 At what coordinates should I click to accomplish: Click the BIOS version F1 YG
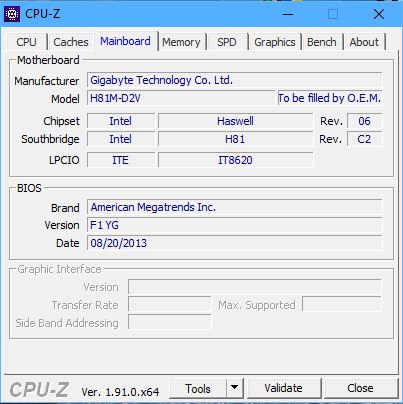click(235, 225)
